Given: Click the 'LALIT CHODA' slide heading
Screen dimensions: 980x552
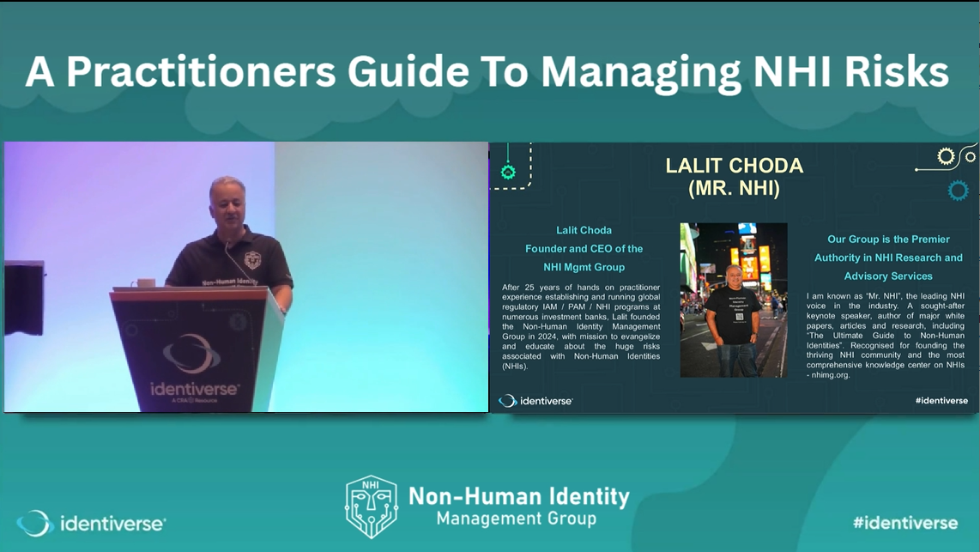Looking at the screenshot, I should click(x=734, y=166).
